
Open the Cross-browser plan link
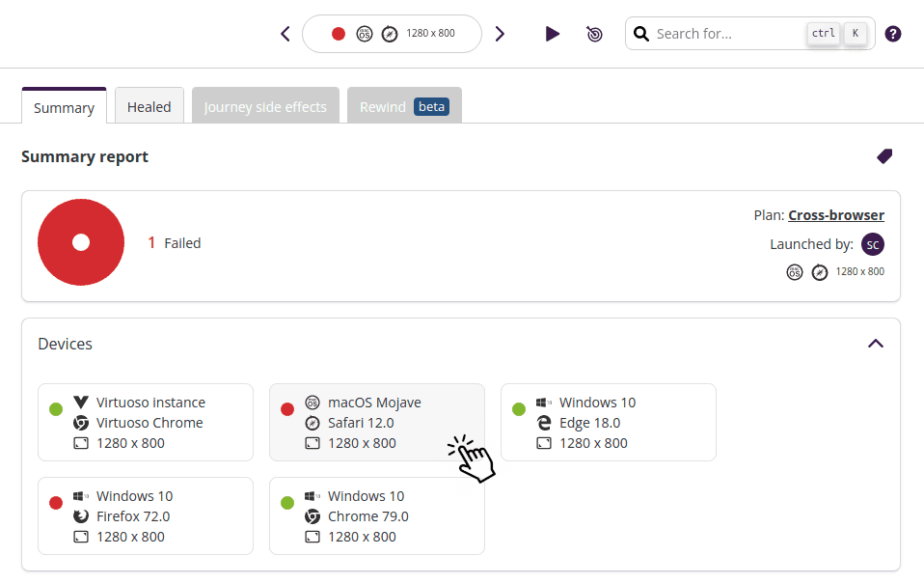pyautogui.click(x=835, y=214)
